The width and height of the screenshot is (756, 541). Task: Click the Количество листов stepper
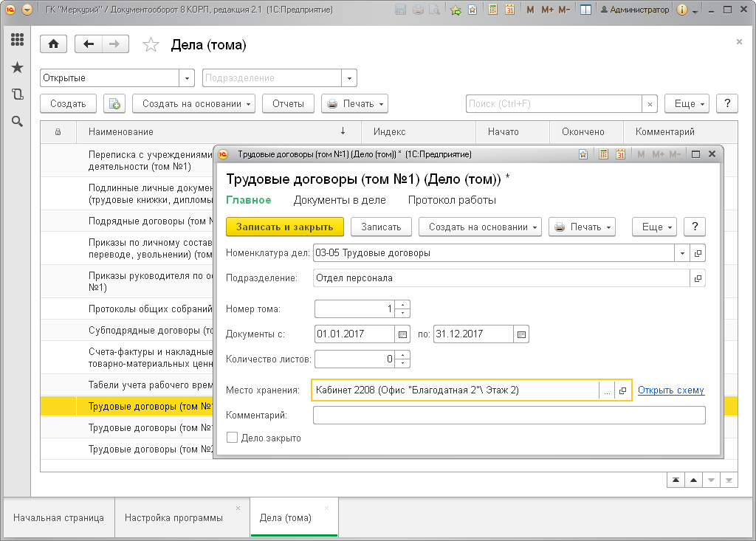(x=402, y=359)
